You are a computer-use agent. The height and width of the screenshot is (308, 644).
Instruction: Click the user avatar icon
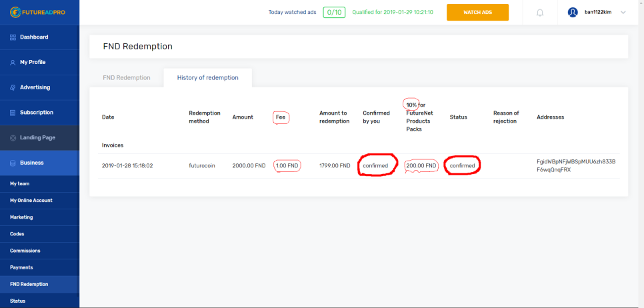pos(573,12)
